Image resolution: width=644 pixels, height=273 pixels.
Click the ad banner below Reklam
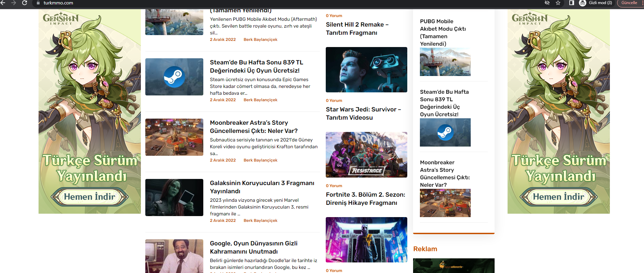pyautogui.click(x=454, y=266)
